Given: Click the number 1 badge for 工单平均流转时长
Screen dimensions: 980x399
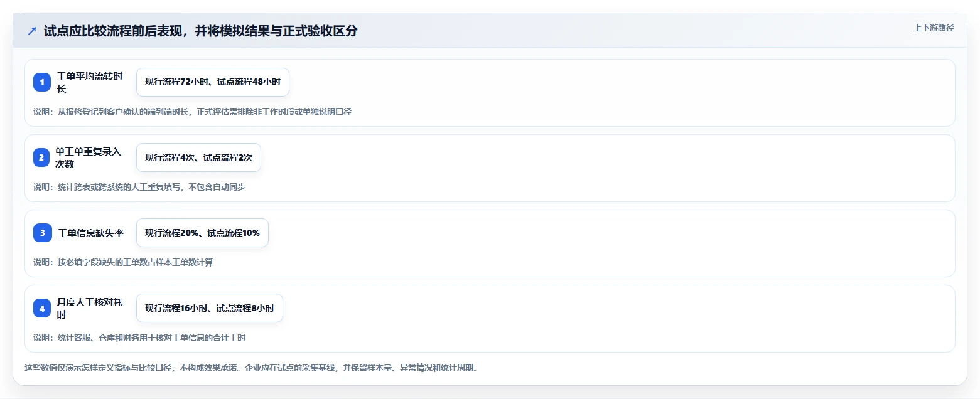Looking at the screenshot, I should tap(42, 82).
